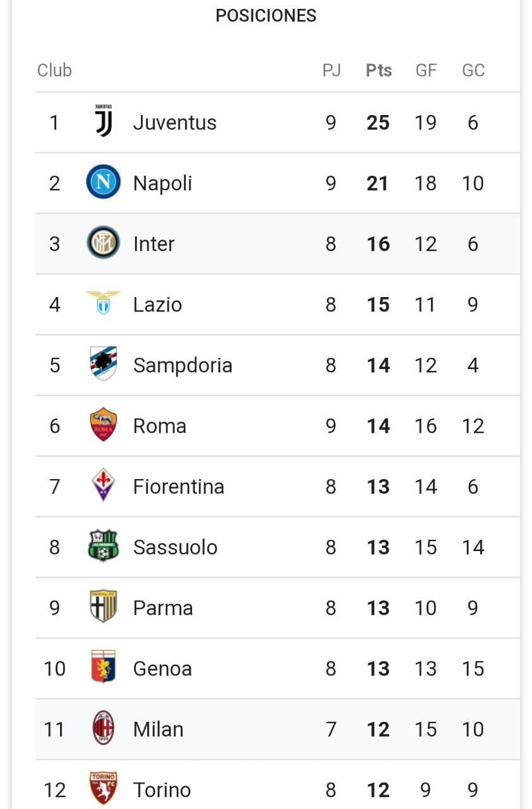The height and width of the screenshot is (809, 532).
Task: Click the Milan red-black badge
Action: pyautogui.click(x=103, y=727)
